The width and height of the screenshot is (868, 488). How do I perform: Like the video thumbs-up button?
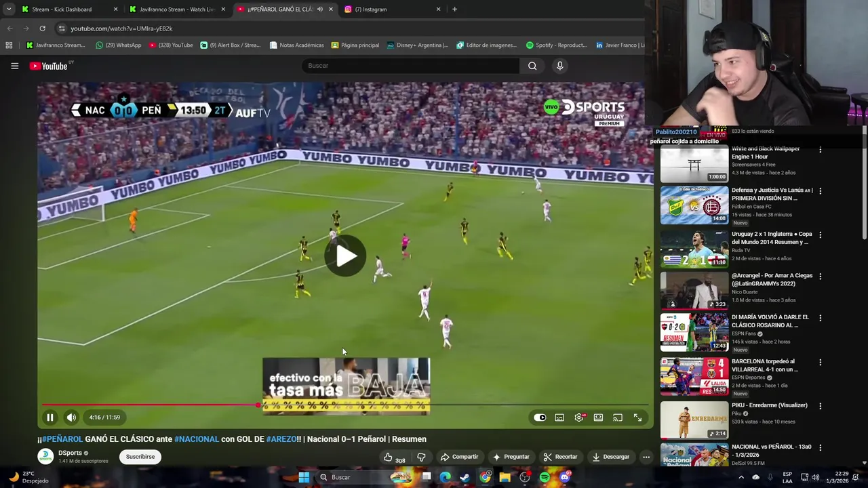pyautogui.click(x=393, y=457)
